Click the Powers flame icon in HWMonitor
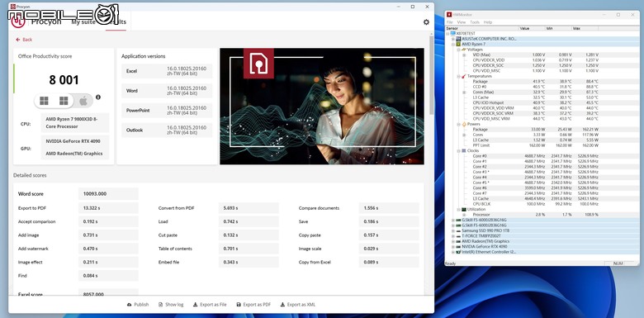Viewport: 644px width, 318px height. pos(464,124)
